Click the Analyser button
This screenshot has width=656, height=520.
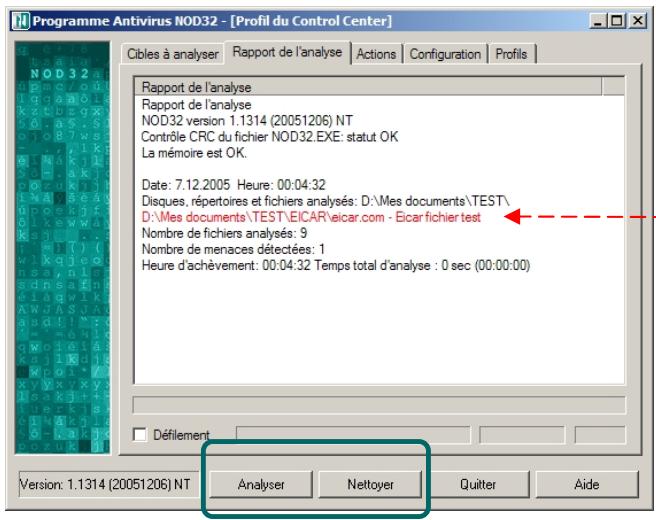[261, 484]
